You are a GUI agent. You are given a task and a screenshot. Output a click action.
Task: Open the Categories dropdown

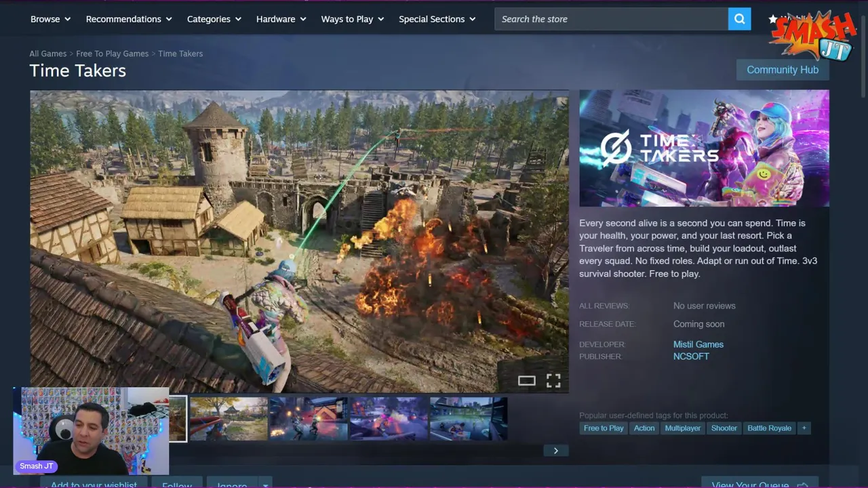pyautogui.click(x=214, y=19)
